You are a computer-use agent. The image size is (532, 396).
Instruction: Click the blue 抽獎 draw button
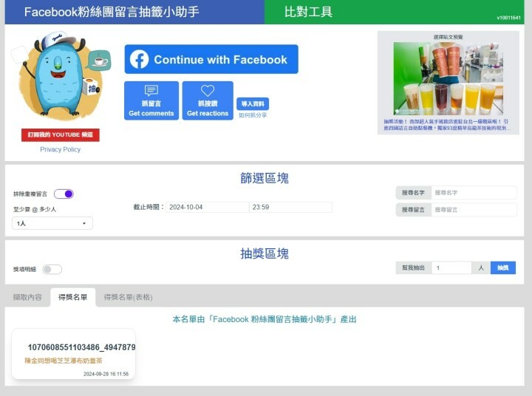[x=503, y=267]
